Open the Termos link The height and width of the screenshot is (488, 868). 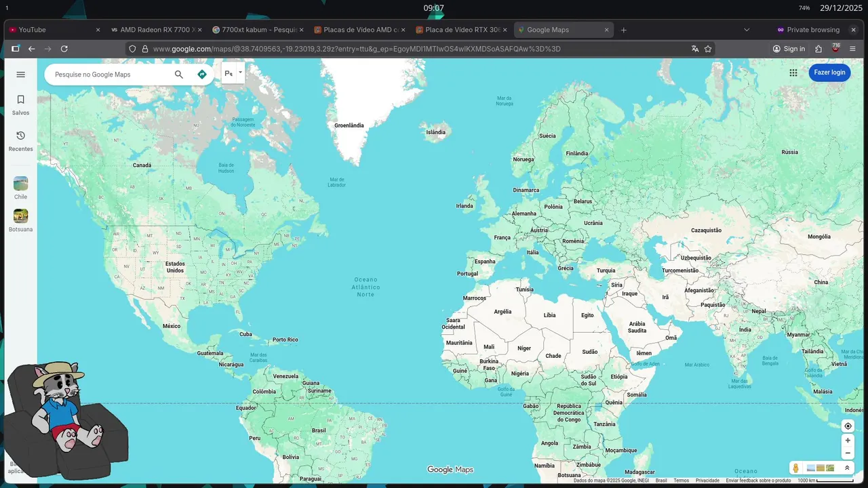coord(681,481)
